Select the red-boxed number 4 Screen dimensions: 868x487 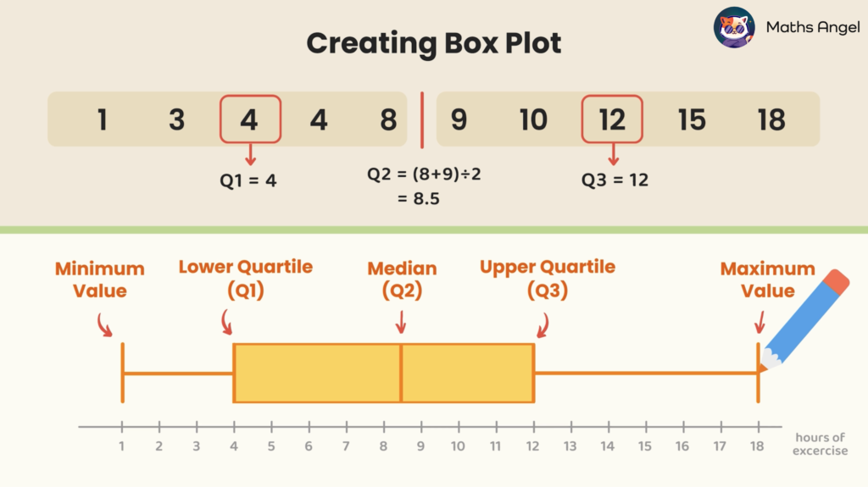tap(250, 119)
